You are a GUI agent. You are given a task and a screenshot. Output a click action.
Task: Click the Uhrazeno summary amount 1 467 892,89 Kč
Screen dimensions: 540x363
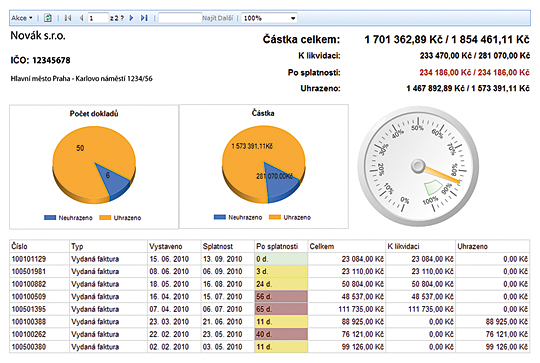tap(468, 89)
